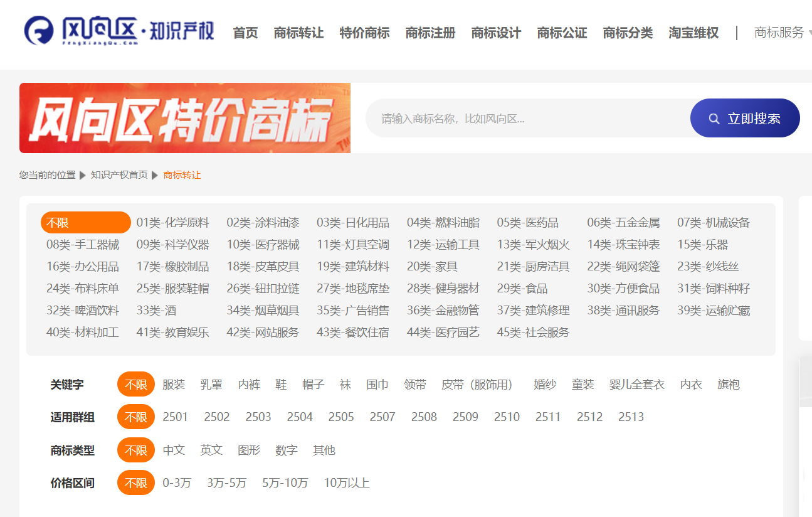Filter price range 0-3万
Image resolution: width=812 pixels, height=517 pixels.
[x=177, y=483]
